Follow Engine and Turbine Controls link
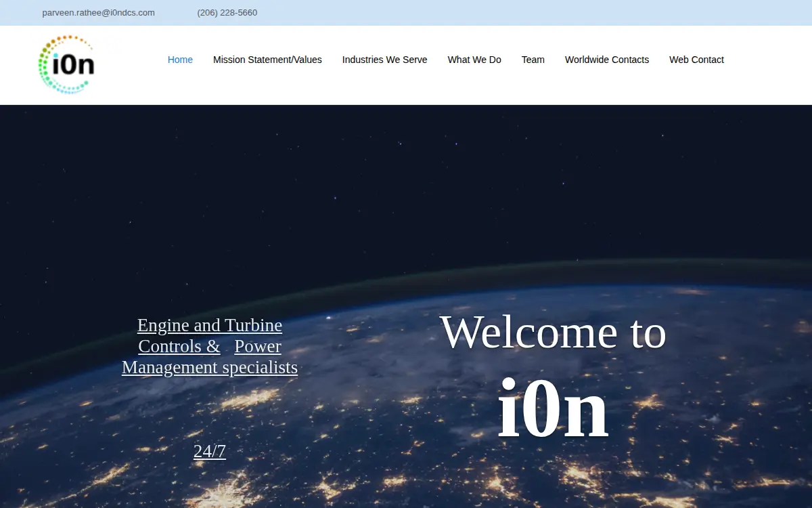This screenshot has height=508, width=812. (210, 346)
